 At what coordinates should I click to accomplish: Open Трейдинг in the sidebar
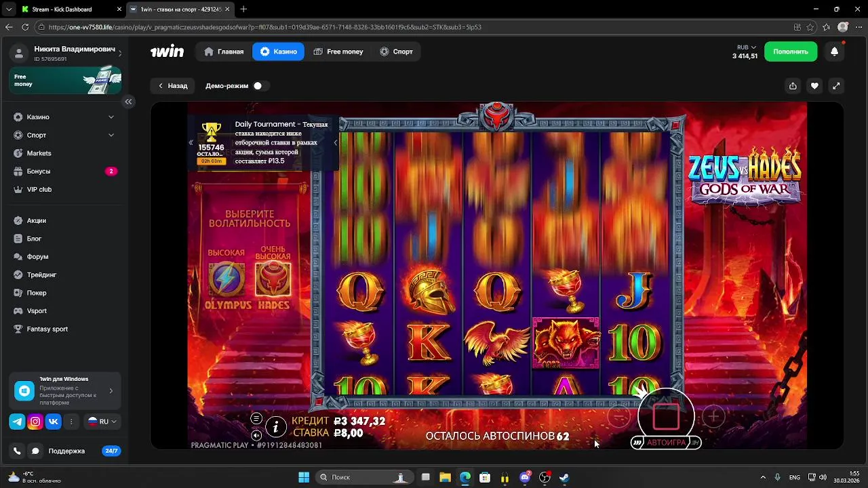[x=64, y=274]
